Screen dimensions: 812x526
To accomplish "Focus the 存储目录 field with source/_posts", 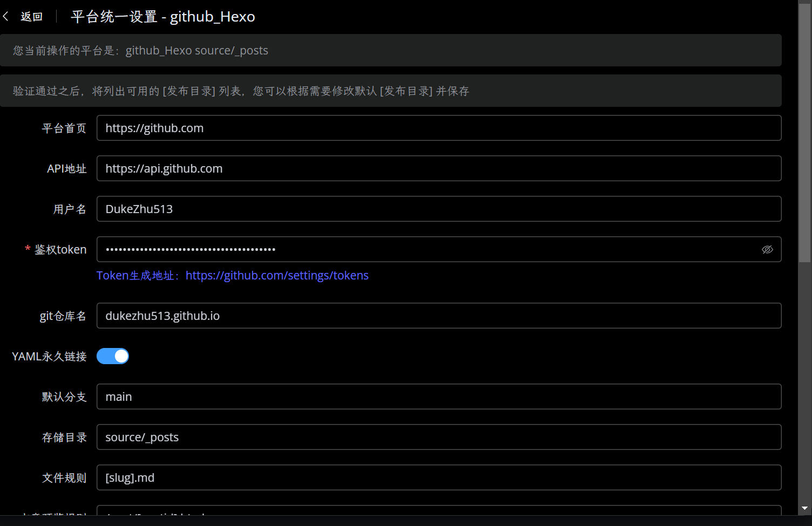I will point(438,437).
